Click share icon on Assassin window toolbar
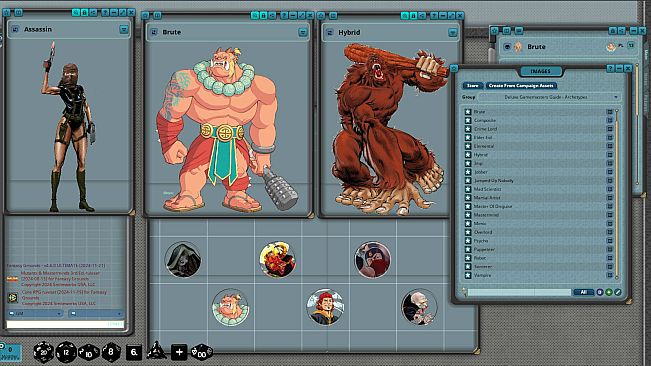Screen dimensions: 651x366 [93, 13]
